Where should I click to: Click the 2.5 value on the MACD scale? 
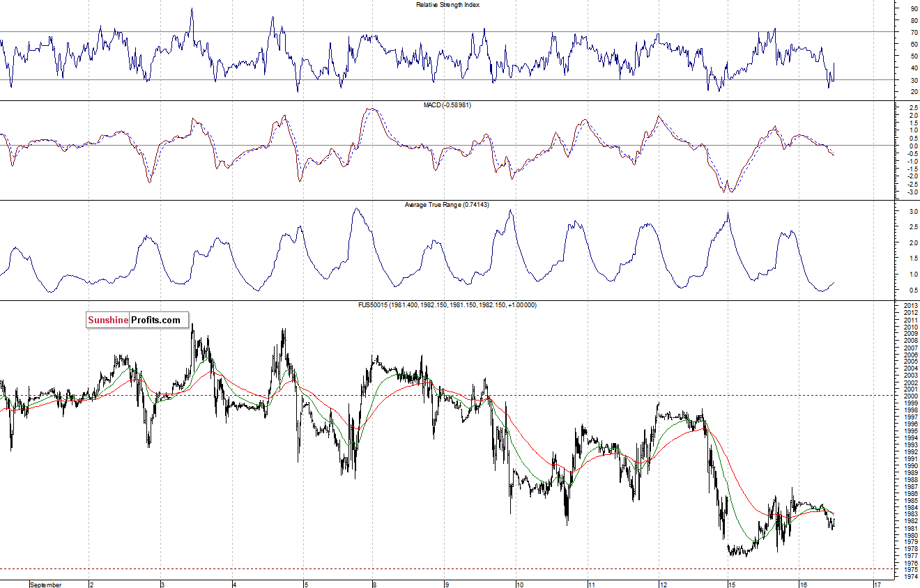[913, 107]
